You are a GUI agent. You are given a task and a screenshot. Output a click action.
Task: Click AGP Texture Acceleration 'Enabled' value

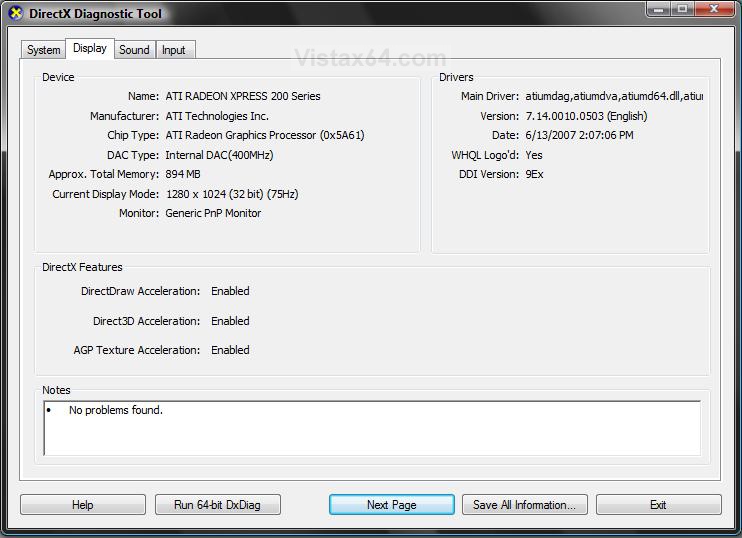coord(230,350)
